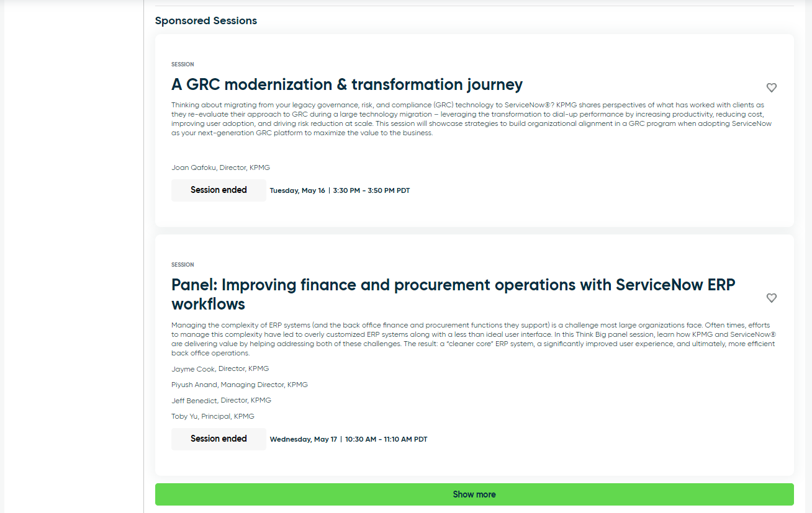812x513 pixels.
Task: Click SESSION label above Panel title
Action: click(183, 265)
